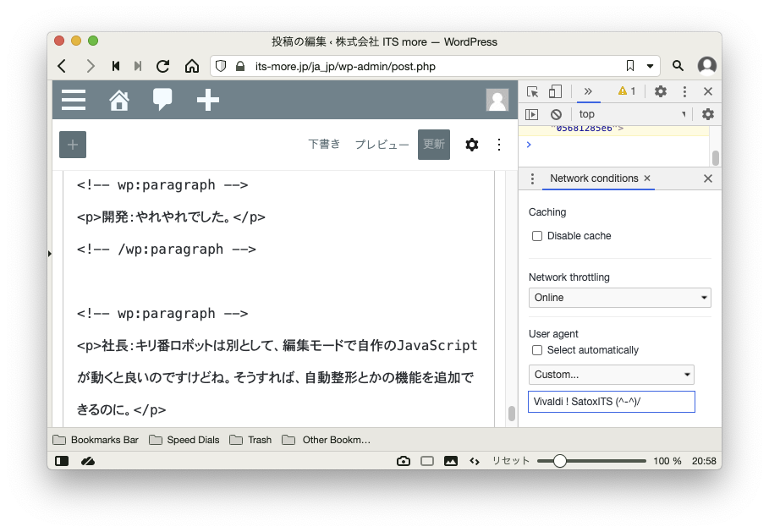This screenshot has width=769, height=532.
Task: Adjust the page zoom slider
Action: 559,461
